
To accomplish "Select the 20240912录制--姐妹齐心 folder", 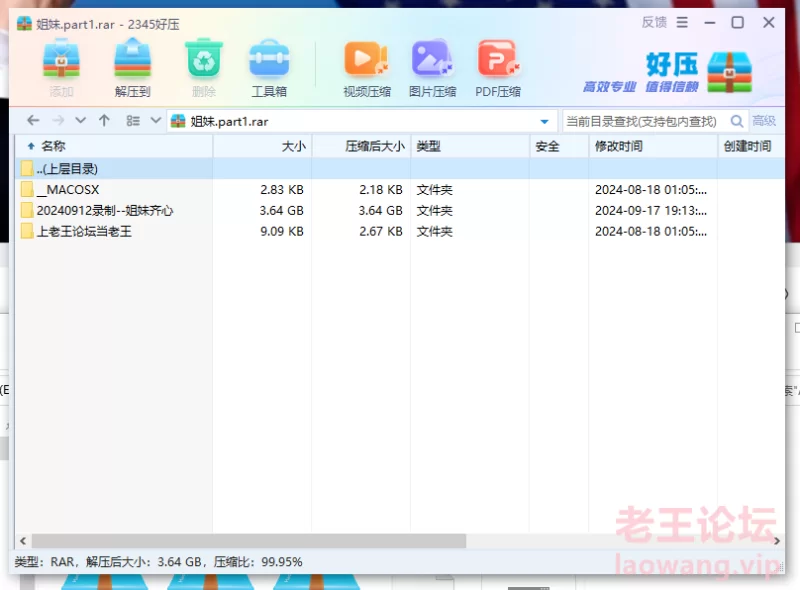I will click(x=400, y=210).
